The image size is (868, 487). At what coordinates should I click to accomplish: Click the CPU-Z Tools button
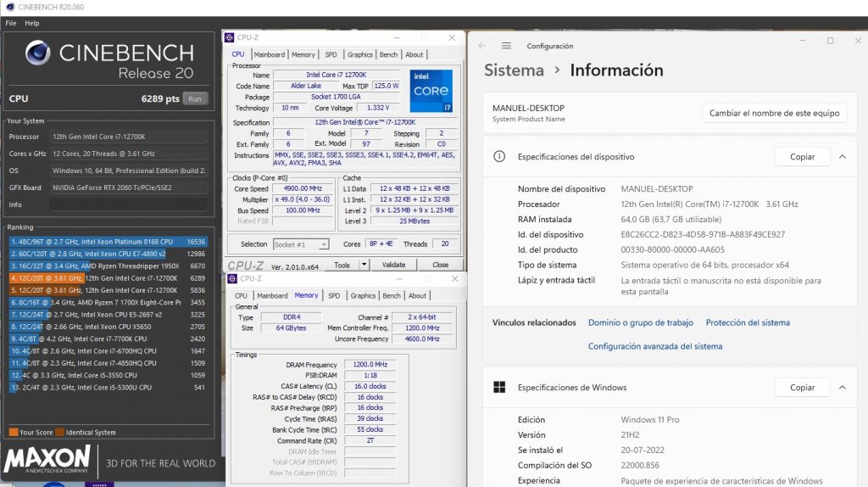pyautogui.click(x=342, y=265)
